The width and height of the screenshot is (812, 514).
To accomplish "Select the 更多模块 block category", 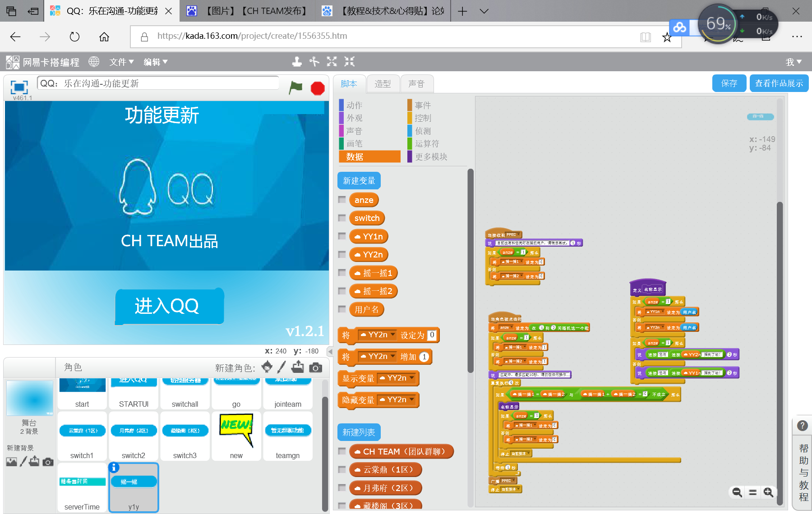I will 431,156.
